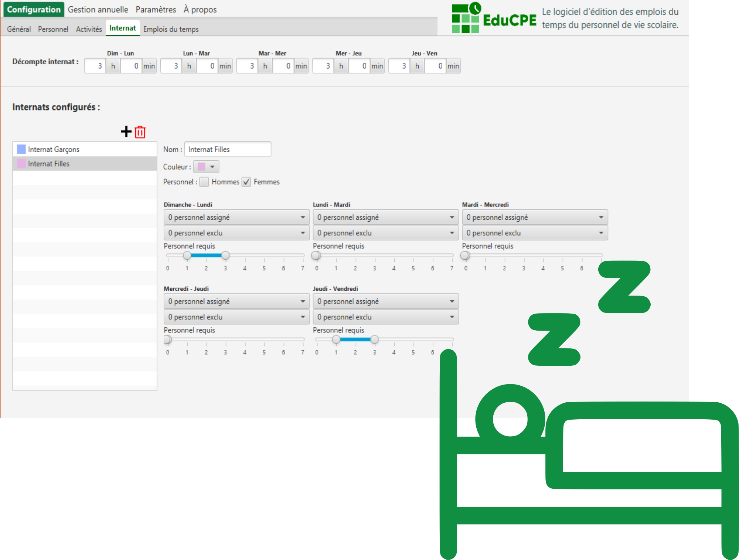Enable the Hommes checkbox

click(204, 182)
